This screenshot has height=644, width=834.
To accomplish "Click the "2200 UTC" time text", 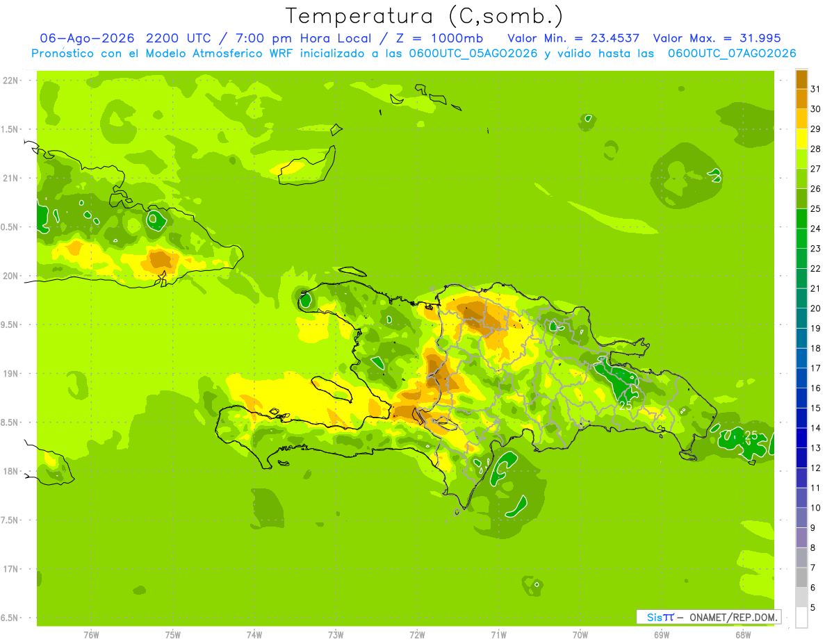I will [x=180, y=38].
